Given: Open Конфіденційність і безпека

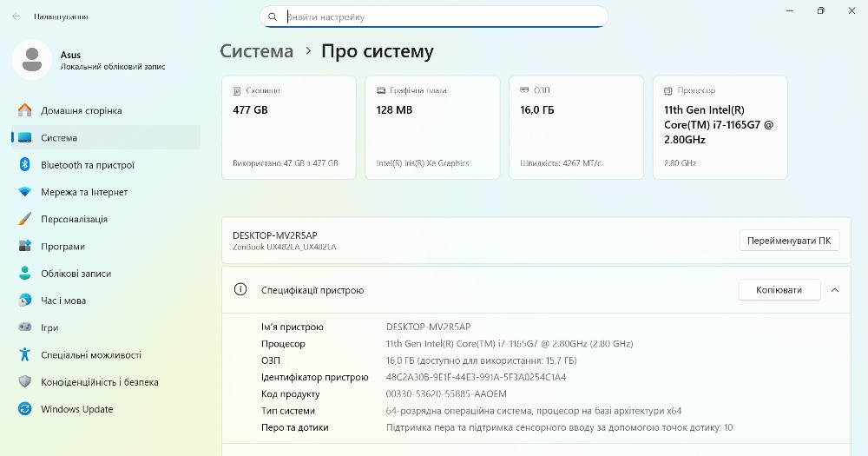Looking at the screenshot, I should [x=106, y=382].
